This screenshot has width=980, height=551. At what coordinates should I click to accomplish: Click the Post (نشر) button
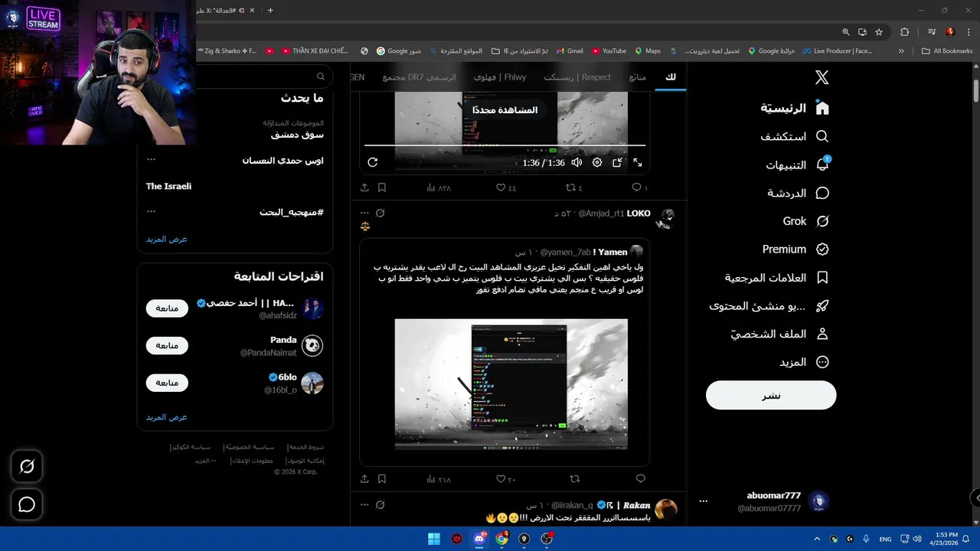(x=771, y=396)
